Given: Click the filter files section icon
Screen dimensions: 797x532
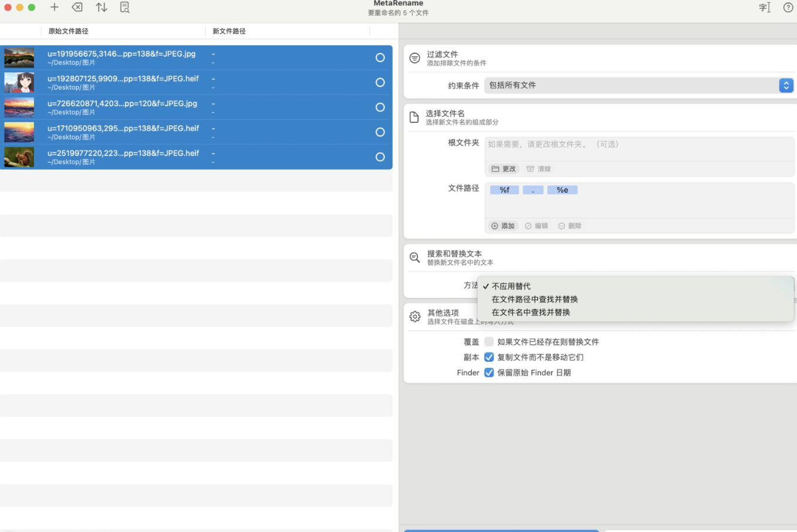Looking at the screenshot, I should [415, 58].
